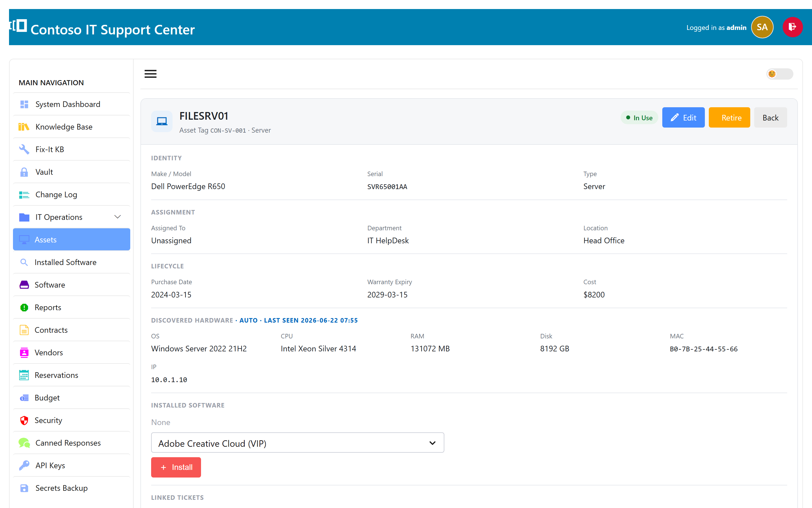Image resolution: width=812 pixels, height=508 pixels.
Task: Click the red Install button
Action: [x=176, y=467]
